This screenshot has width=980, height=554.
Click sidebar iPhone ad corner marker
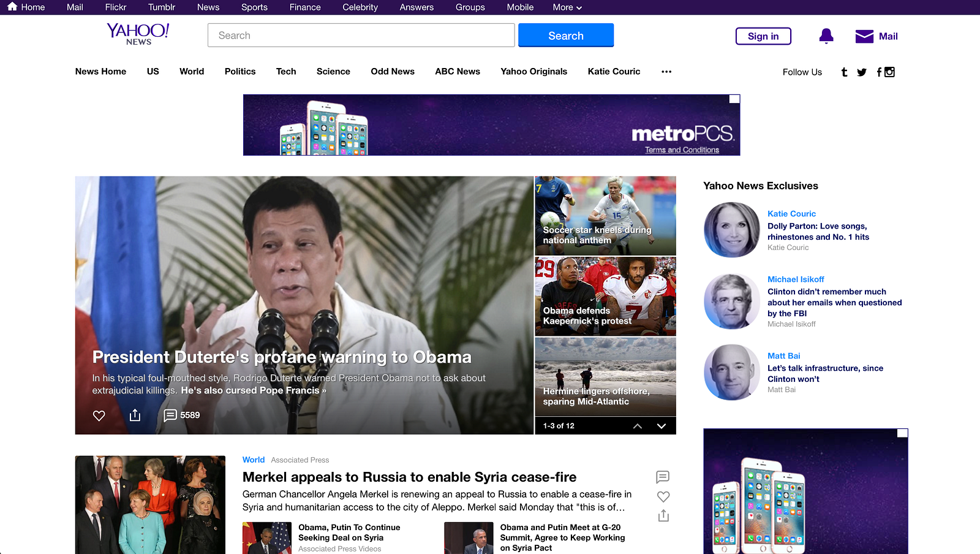(x=902, y=433)
